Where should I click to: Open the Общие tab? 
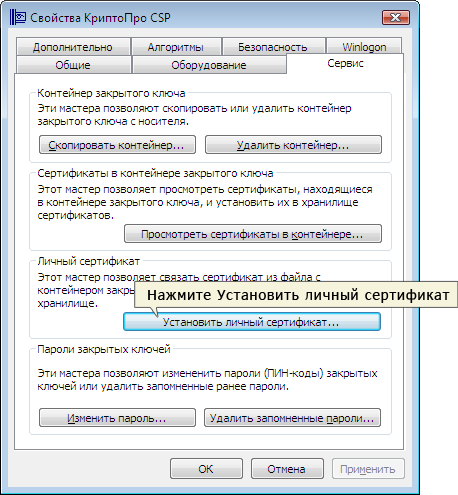(x=73, y=65)
